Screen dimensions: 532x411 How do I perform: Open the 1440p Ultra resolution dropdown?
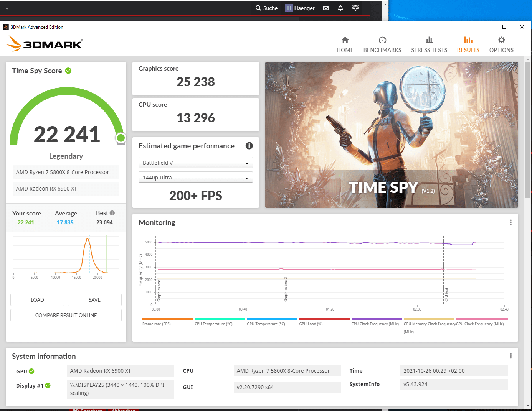(x=195, y=178)
